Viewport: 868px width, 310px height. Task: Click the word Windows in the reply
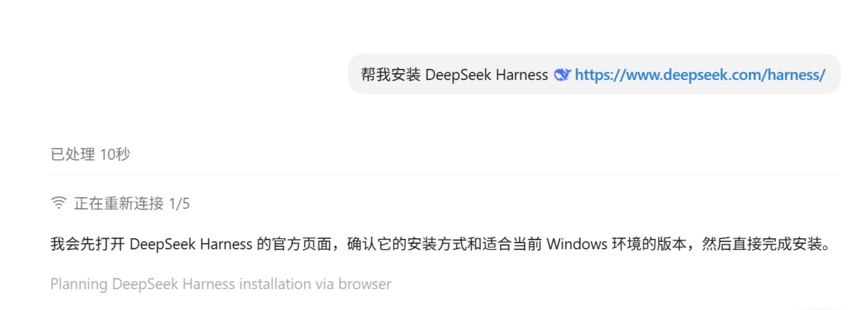[x=576, y=244]
